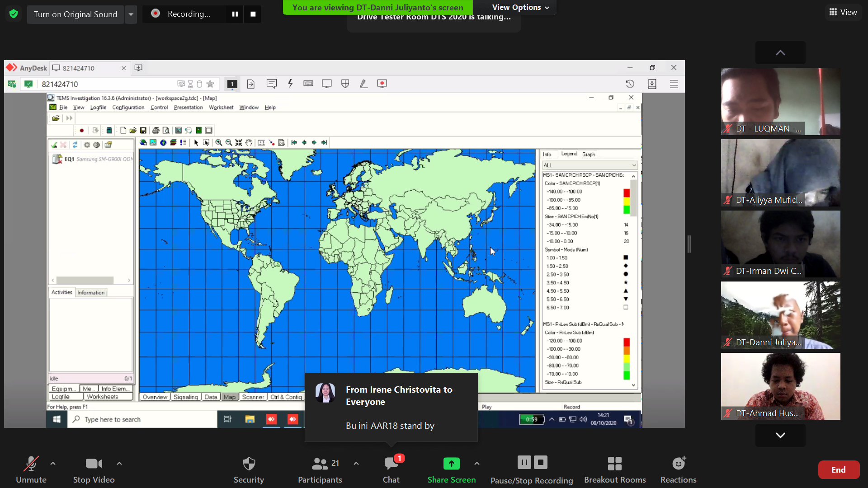868x488 pixels.
Task: Click the Zoom security shield icon
Action: pos(14,14)
